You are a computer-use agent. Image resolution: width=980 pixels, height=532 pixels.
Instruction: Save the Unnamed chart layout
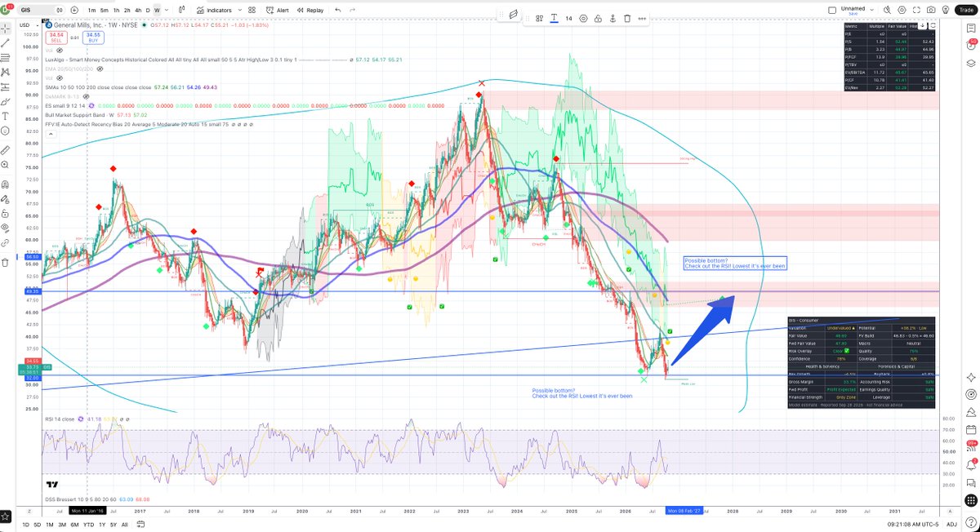click(853, 14)
